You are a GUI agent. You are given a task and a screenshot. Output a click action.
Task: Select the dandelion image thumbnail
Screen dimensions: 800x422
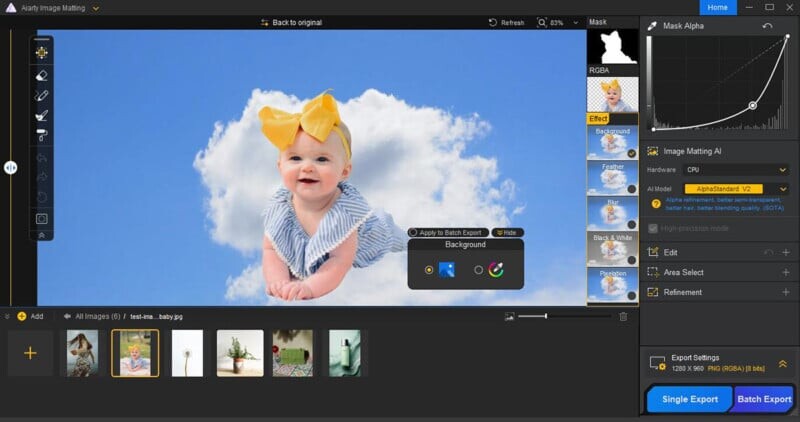187,353
